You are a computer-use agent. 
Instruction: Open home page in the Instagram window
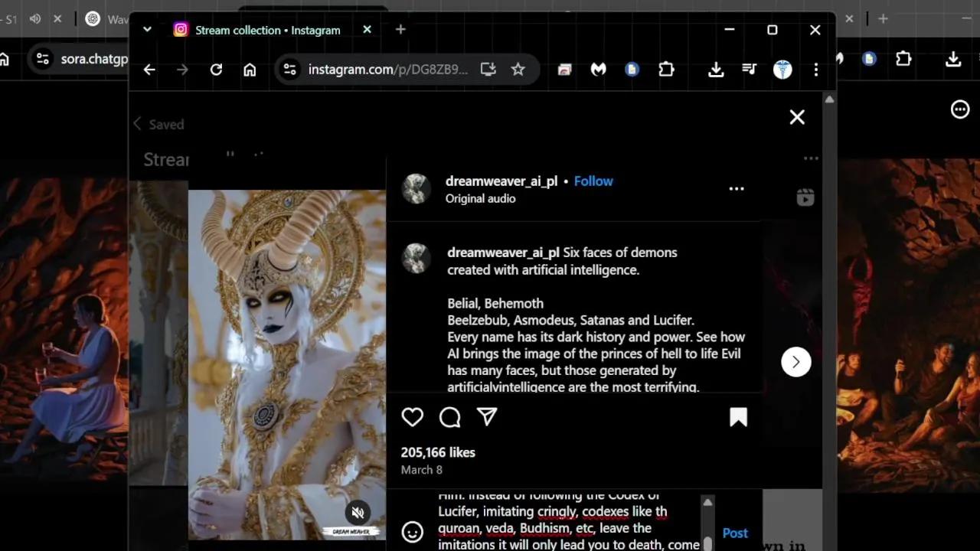pos(250,70)
